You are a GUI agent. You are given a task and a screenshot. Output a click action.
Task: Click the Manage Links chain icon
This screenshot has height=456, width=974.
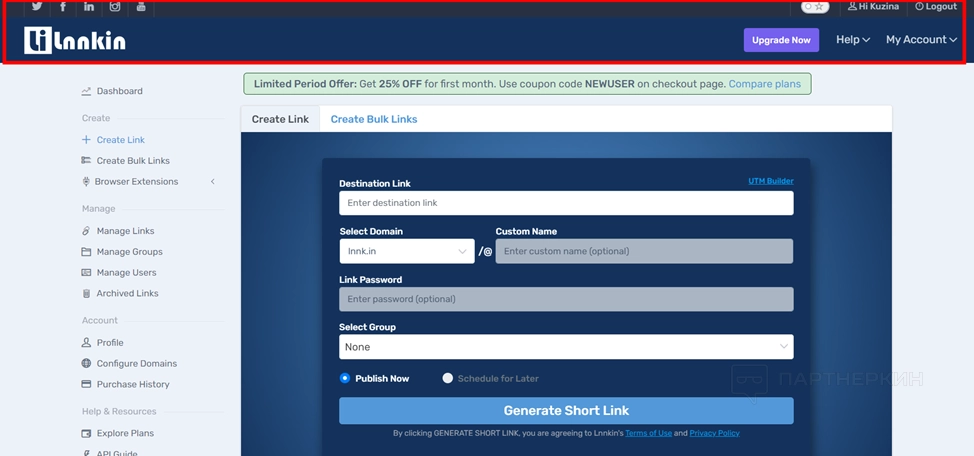(x=86, y=231)
